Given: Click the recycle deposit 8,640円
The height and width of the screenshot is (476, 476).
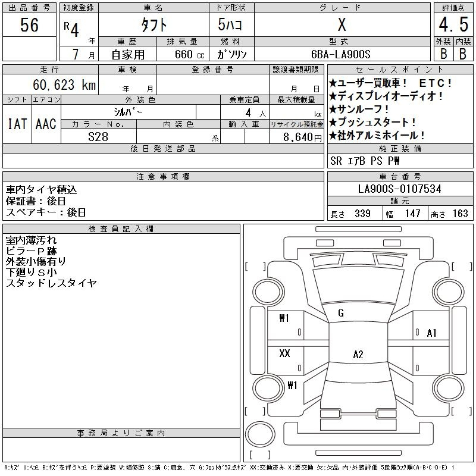Looking at the screenshot, I should coord(302,137).
